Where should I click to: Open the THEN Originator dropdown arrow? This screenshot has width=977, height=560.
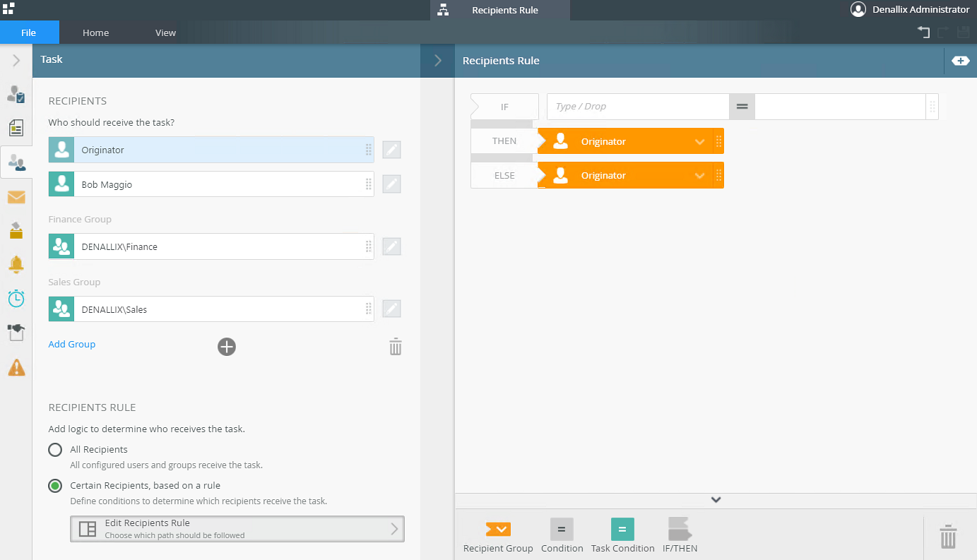699,142
